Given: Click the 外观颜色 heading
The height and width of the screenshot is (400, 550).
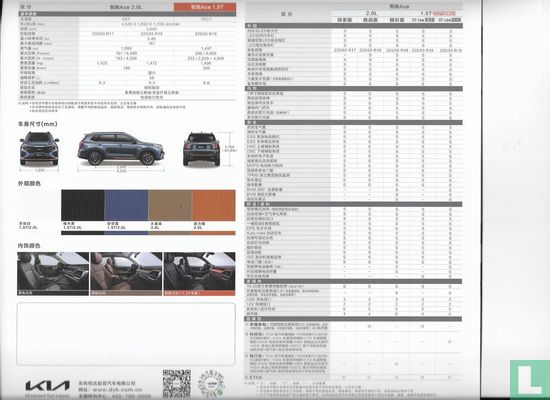Looking at the screenshot, I should click(29, 184).
